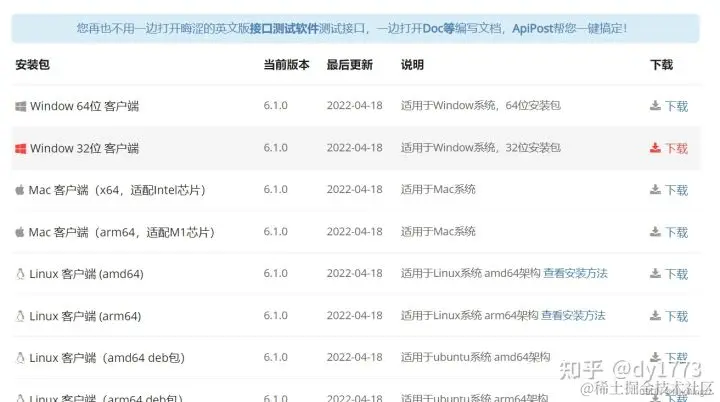Screen dimensions: 720x402
Task: Select the Window 64位 客户端 package name
Action: click(x=84, y=107)
